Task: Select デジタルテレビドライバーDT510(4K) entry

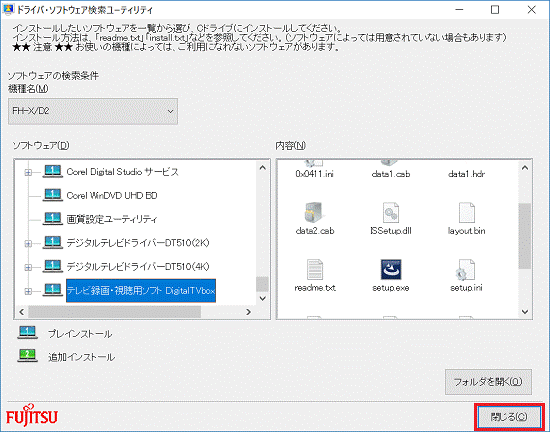Action: tap(138, 266)
